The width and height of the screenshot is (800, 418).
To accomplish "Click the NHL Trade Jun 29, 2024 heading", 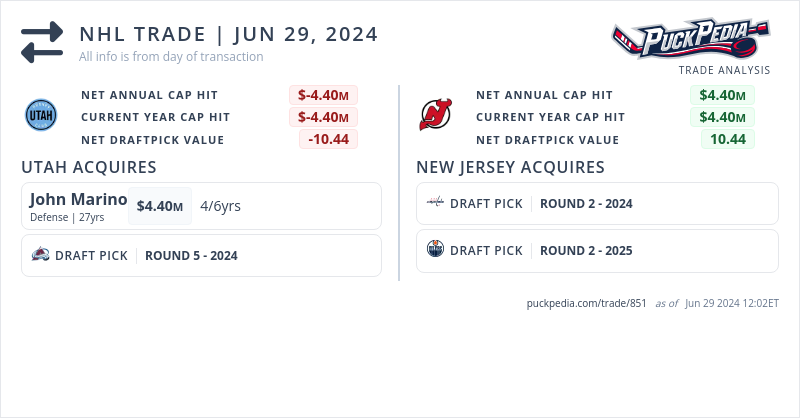I will coord(229,34).
